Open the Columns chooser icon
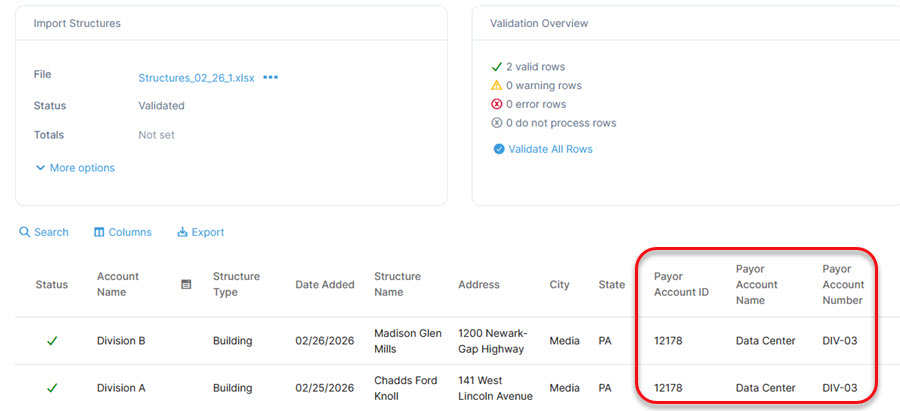 99,232
